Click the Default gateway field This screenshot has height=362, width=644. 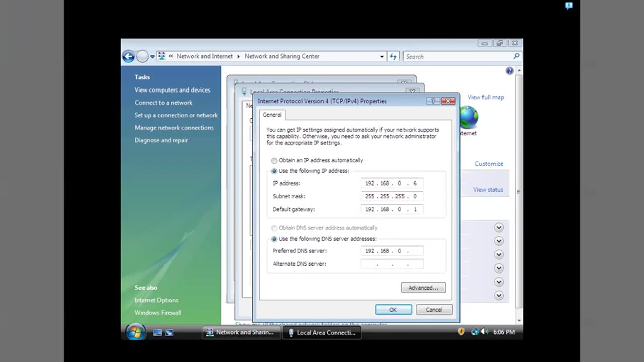pos(392,209)
